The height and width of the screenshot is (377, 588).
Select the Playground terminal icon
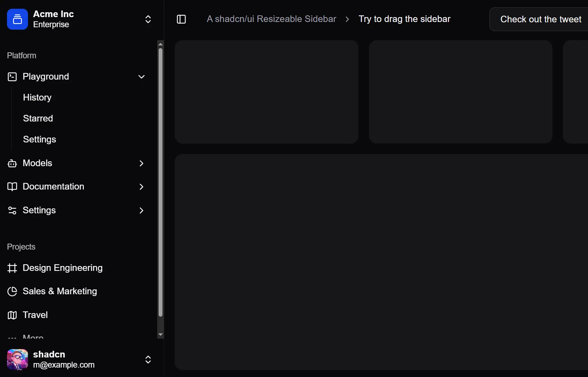[12, 76]
